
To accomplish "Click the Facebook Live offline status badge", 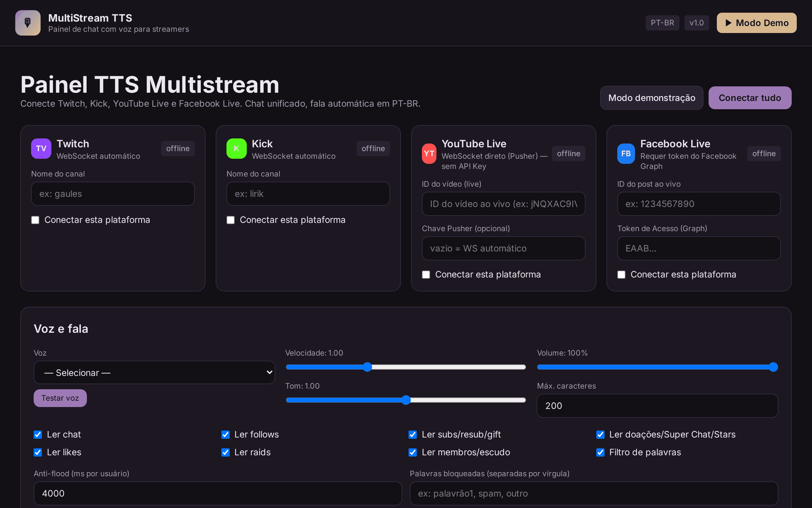I will click(764, 154).
